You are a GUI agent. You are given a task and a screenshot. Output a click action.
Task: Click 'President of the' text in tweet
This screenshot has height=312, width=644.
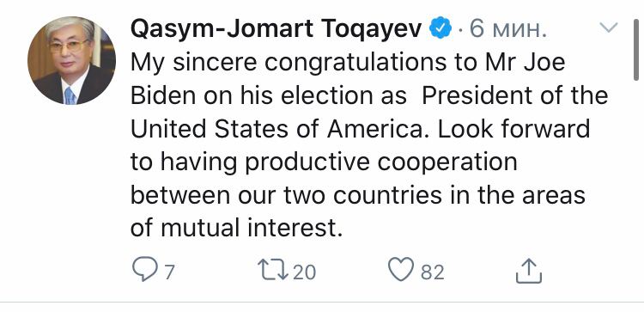tap(515, 95)
